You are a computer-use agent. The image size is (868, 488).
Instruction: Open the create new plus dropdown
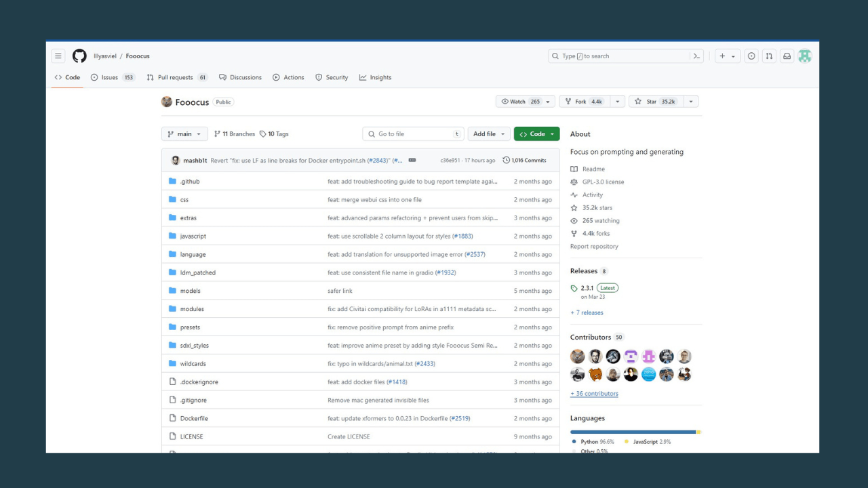coord(727,56)
